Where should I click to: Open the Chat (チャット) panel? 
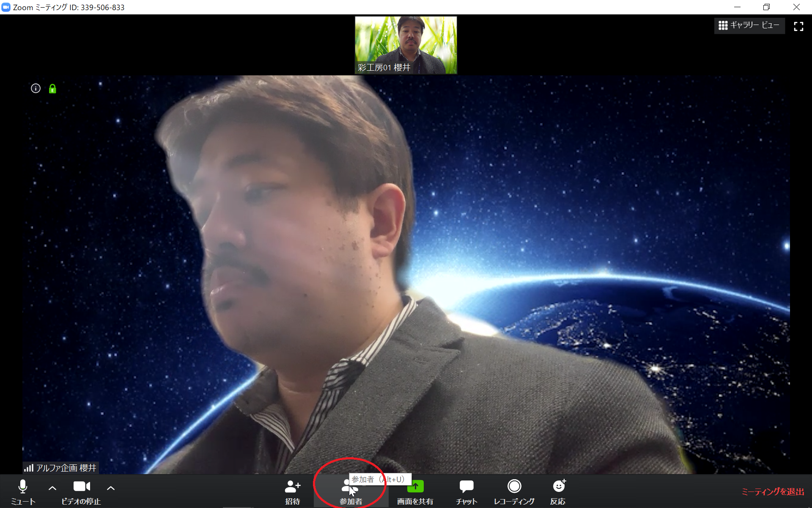point(466,491)
